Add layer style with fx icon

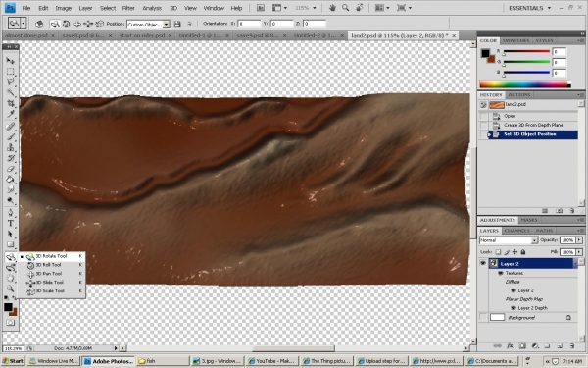click(x=510, y=345)
